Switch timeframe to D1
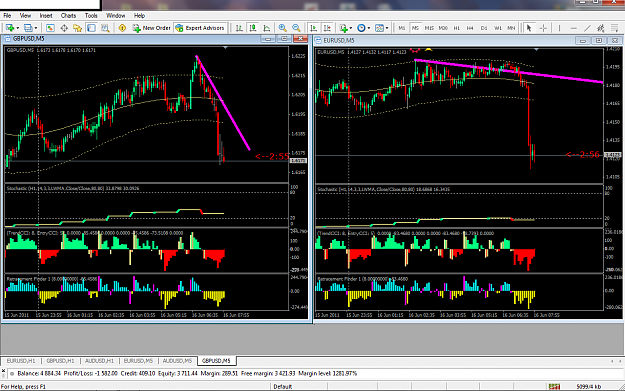 click(484, 28)
